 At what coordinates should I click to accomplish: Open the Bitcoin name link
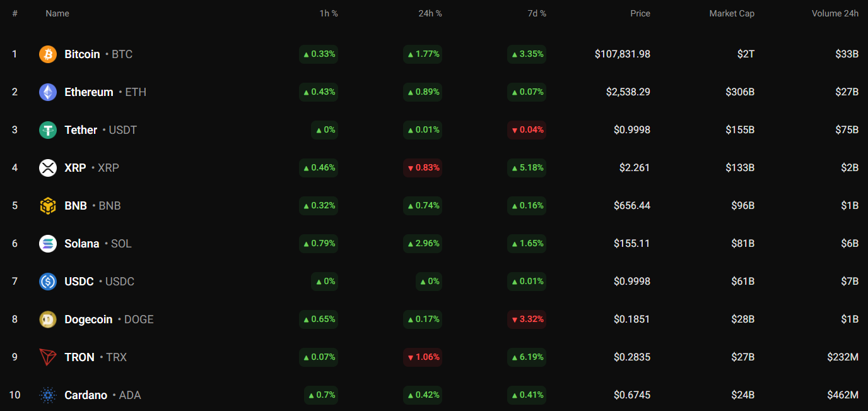[x=82, y=54]
